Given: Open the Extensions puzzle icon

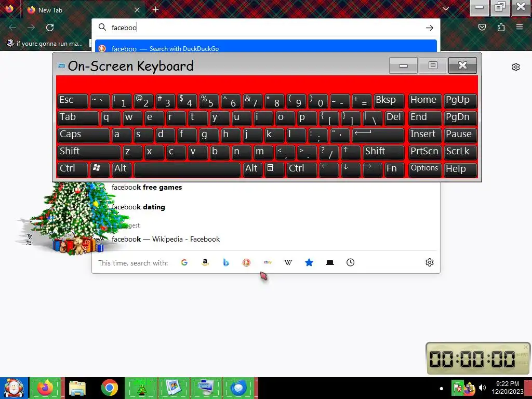Looking at the screenshot, I should click(501, 27).
